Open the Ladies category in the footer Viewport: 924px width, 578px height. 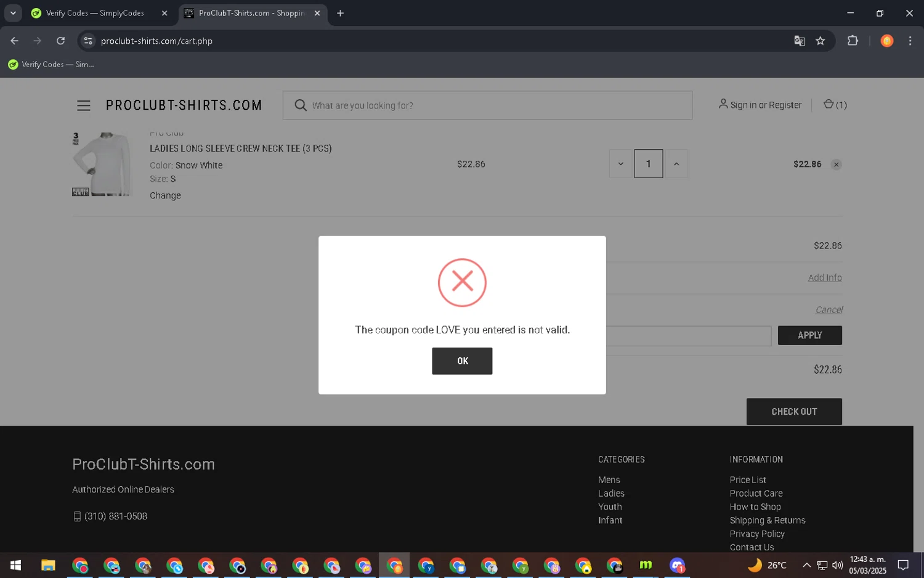611,494
